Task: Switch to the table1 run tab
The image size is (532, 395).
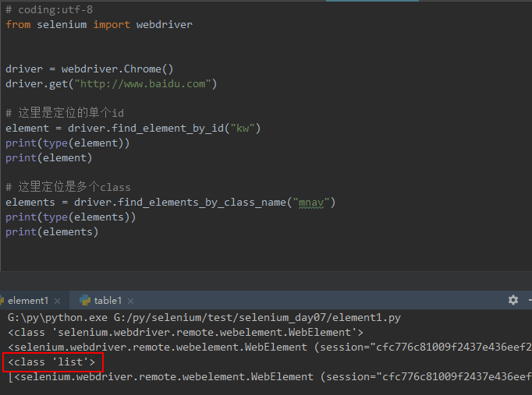Action: 108,301
